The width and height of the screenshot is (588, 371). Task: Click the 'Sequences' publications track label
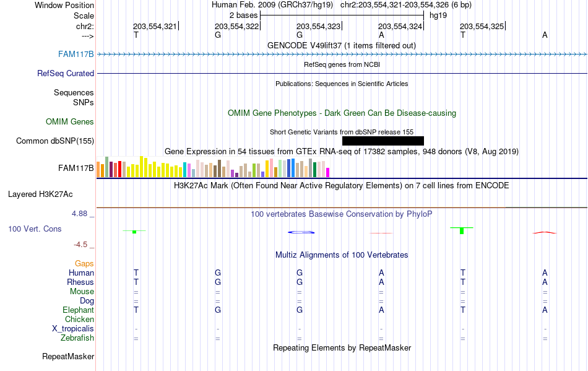74,92
